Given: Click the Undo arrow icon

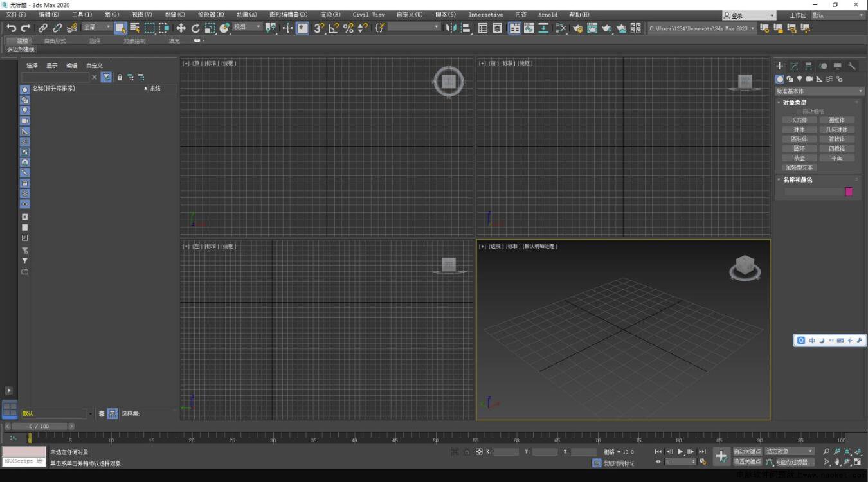Looking at the screenshot, I should (x=11, y=28).
